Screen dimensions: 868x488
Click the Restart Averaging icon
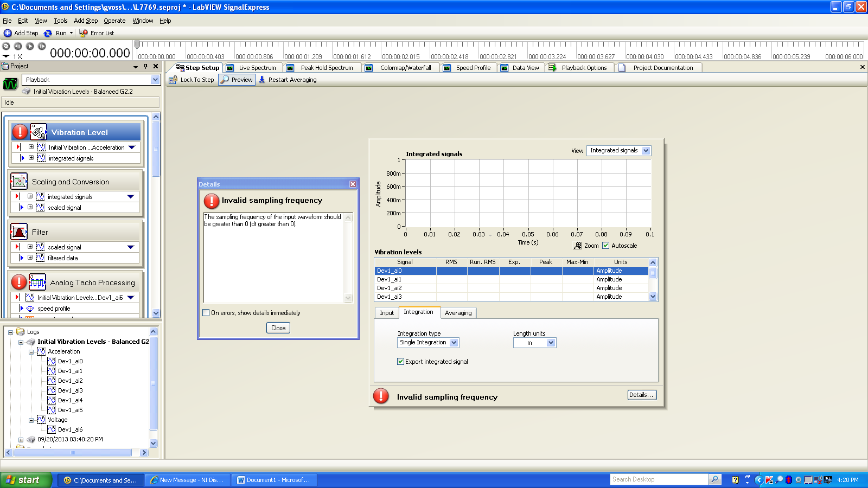pos(262,80)
